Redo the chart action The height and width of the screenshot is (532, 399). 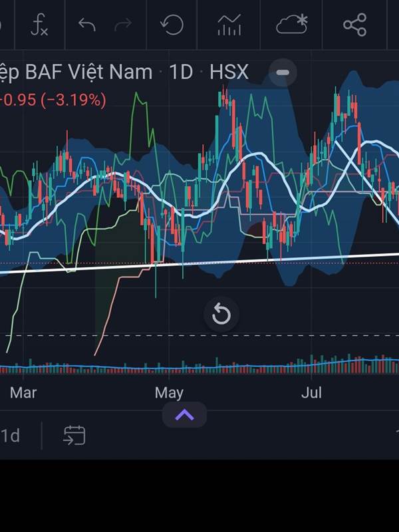click(124, 25)
